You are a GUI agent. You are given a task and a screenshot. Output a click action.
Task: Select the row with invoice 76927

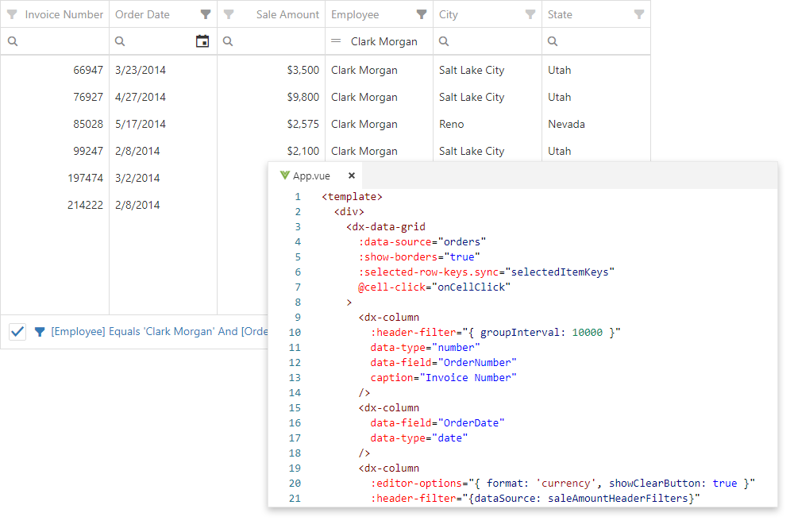(88, 97)
